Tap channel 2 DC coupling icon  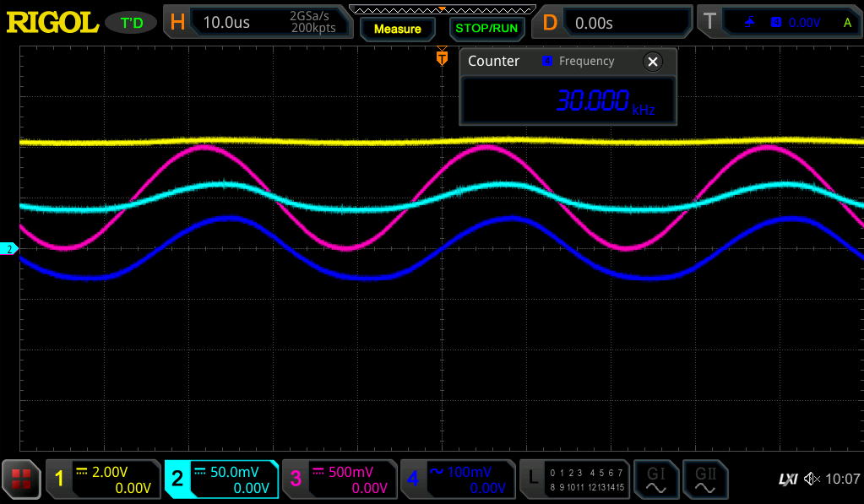pyautogui.click(x=200, y=472)
